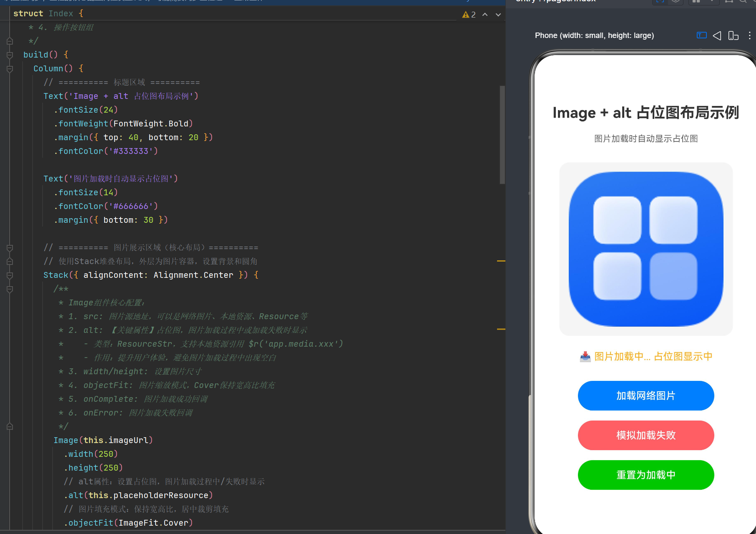Click the '// ========== 标题区域' comment line
756x534 pixels.
[122, 83]
